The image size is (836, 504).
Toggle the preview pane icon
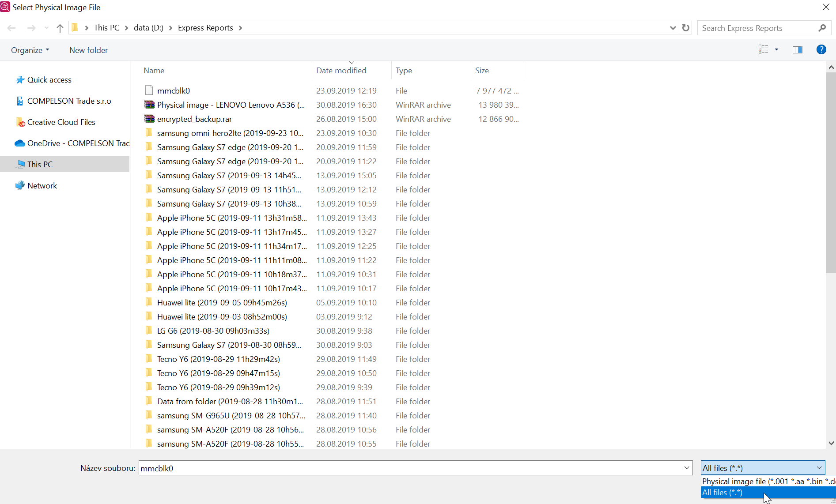pos(797,49)
